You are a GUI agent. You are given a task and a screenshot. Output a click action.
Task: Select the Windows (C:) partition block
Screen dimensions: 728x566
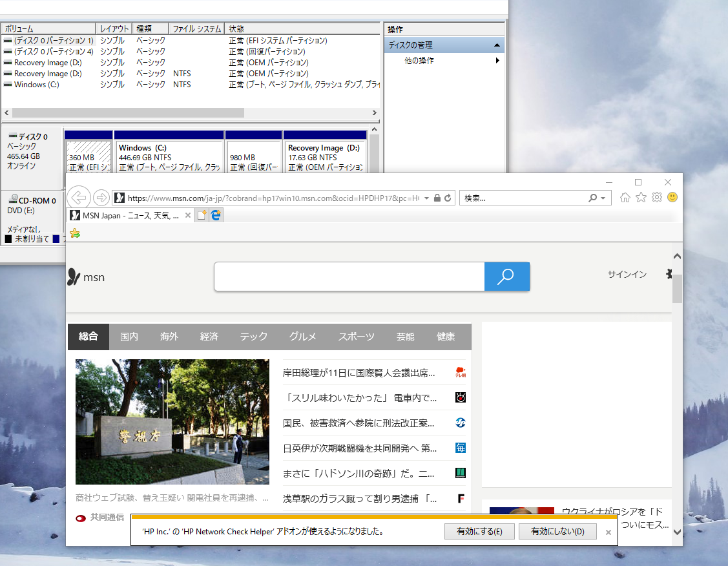[x=169, y=154]
